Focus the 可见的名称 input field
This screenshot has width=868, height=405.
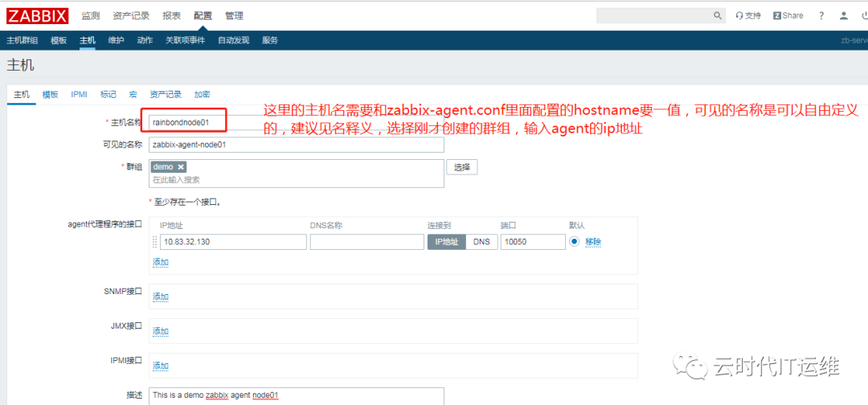(x=296, y=145)
